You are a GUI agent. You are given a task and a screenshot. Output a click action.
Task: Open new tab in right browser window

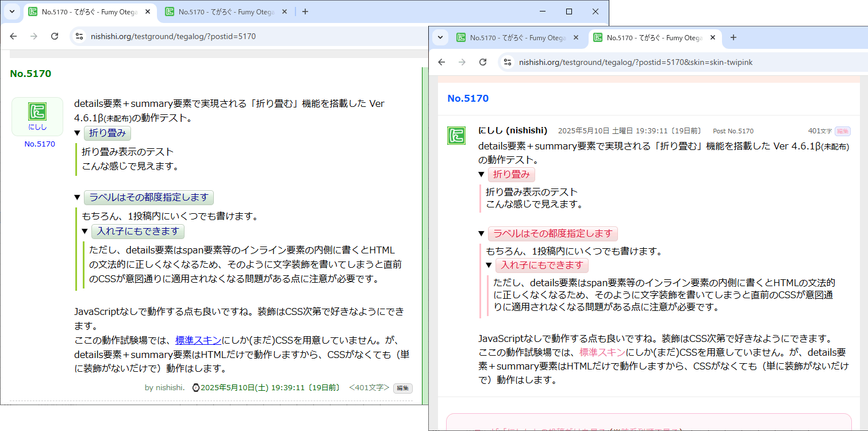[733, 37]
